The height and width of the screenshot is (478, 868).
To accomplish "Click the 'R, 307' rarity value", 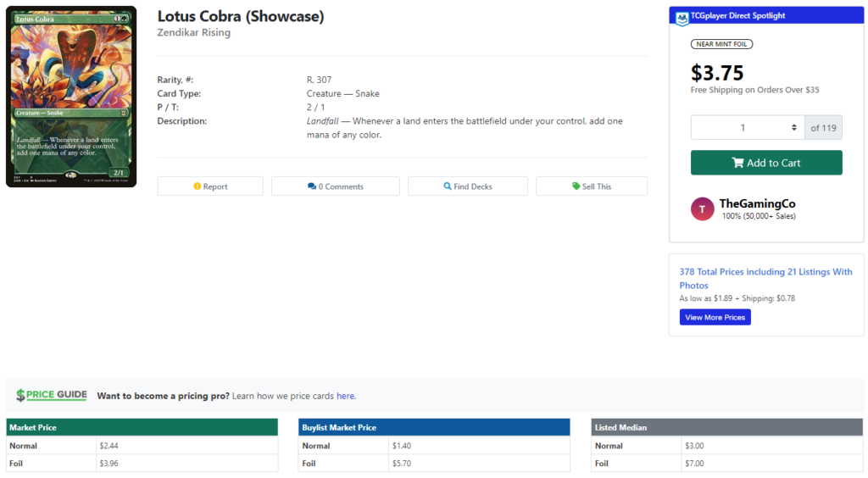I will (x=320, y=80).
